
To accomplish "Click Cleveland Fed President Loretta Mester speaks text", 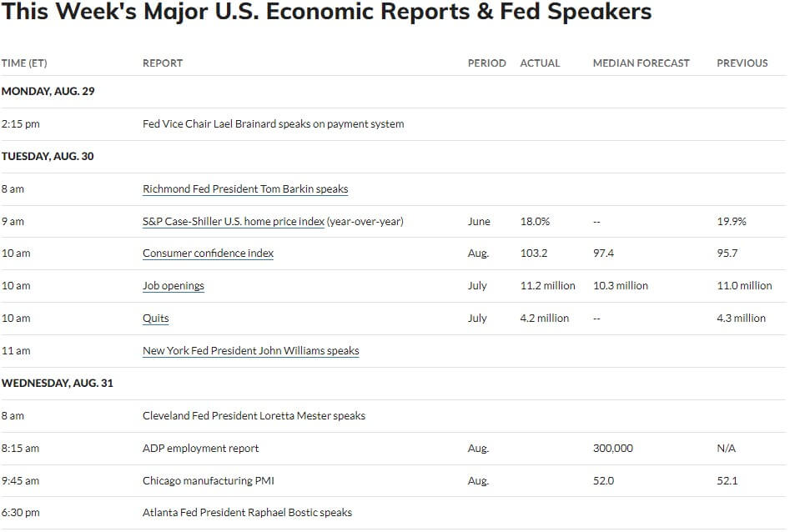I will pyautogui.click(x=254, y=415).
